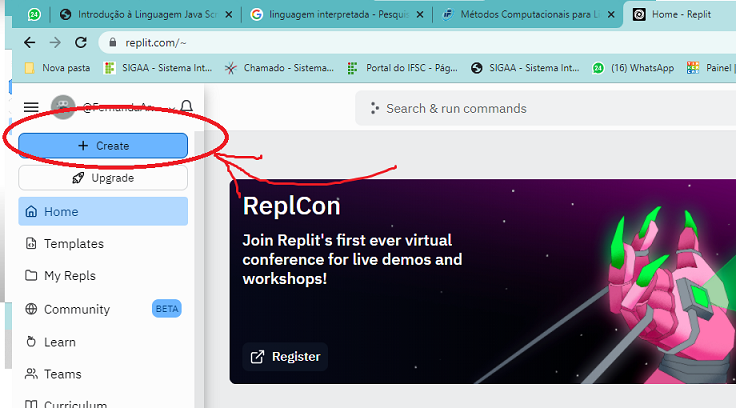Click the browser address bar

tap(400, 43)
